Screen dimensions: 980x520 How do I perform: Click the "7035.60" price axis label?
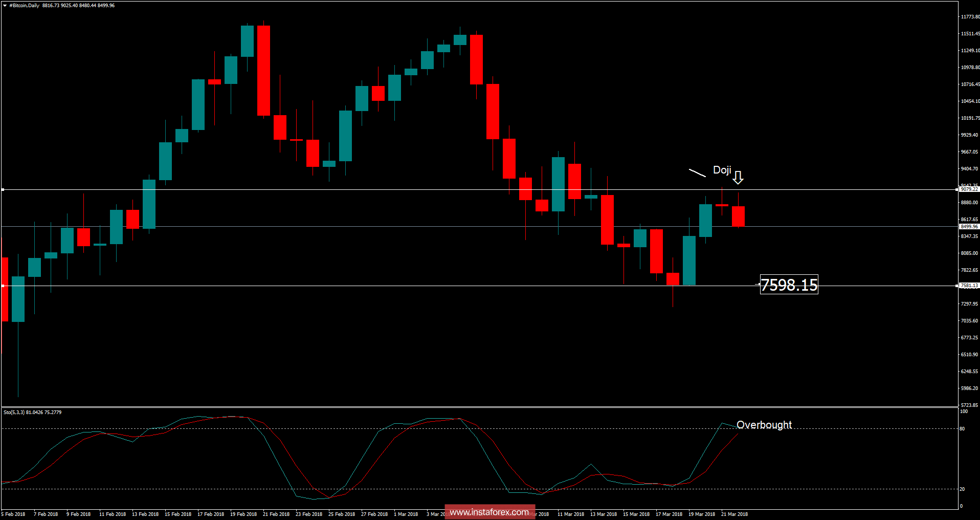pyautogui.click(x=969, y=321)
